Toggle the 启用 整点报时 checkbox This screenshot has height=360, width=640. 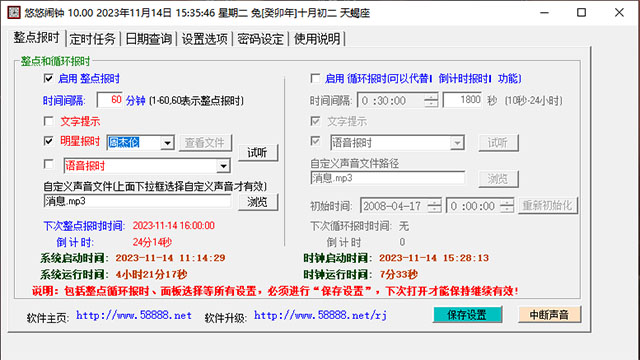click(x=49, y=78)
